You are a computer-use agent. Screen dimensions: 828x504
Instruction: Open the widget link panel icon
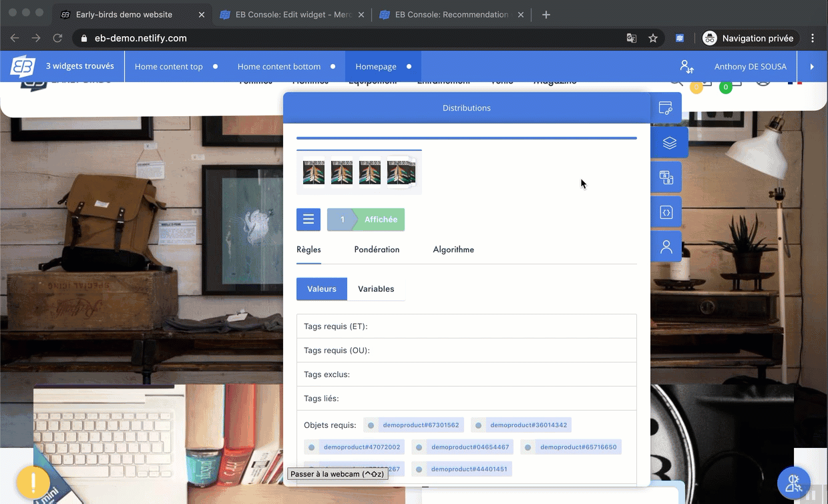pyautogui.click(x=666, y=108)
